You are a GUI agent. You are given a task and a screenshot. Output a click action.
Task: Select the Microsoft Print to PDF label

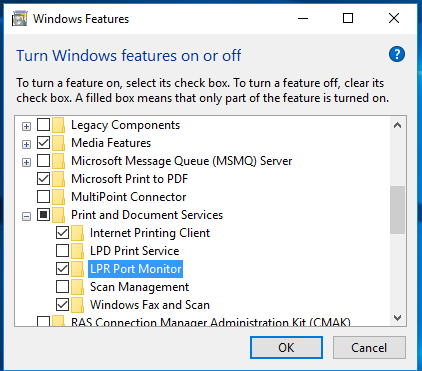pos(130,179)
